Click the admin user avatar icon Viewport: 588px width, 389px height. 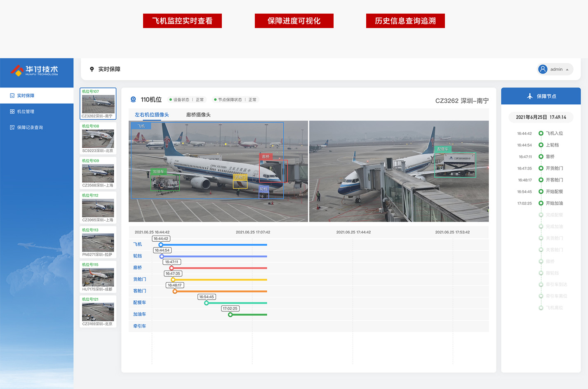click(543, 69)
